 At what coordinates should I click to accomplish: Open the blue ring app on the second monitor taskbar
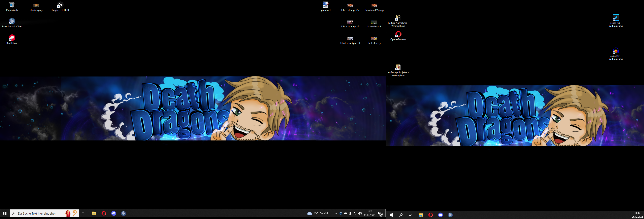[450, 215]
